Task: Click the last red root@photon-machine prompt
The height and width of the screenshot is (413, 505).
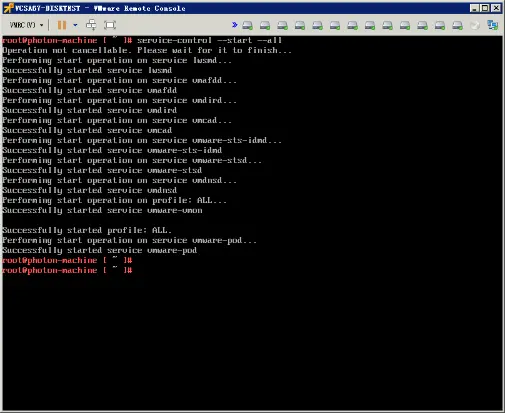Action: point(67,270)
